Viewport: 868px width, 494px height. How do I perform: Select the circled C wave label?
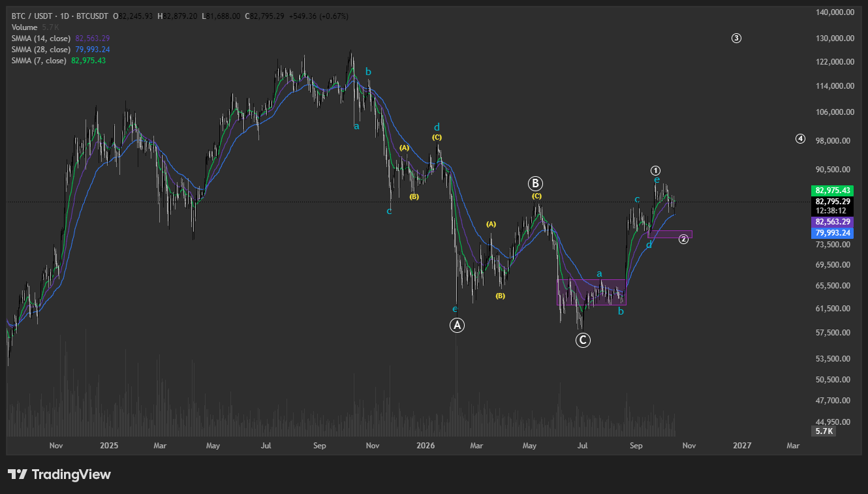583,340
